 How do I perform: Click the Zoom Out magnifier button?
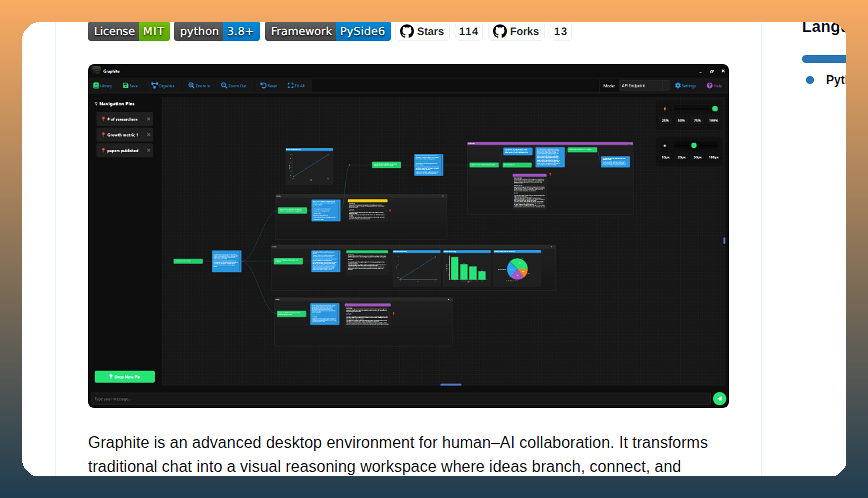pyautogui.click(x=234, y=86)
